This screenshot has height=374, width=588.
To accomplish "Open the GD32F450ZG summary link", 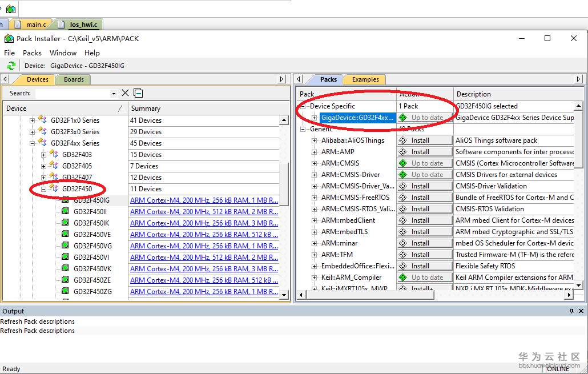I will coord(204,291).
